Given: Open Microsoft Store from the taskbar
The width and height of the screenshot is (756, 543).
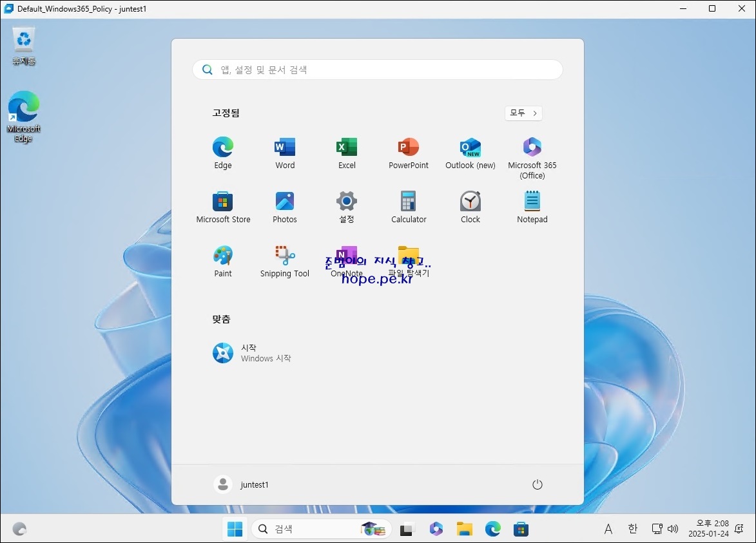Looking at the screenshot, I should (521, 529).
